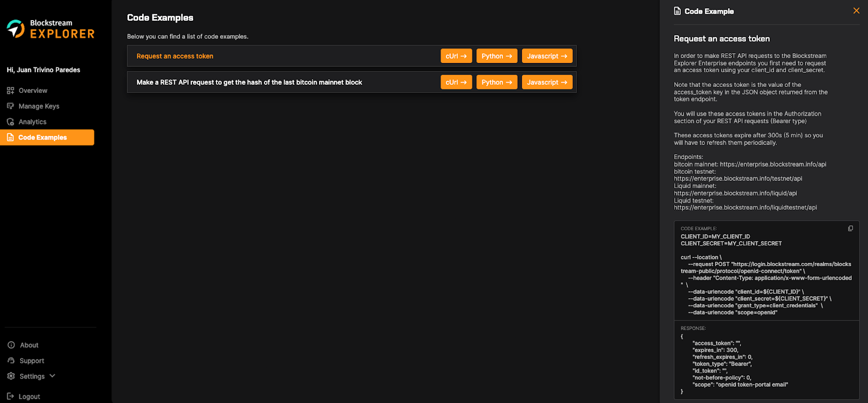This screenshot has height=403, width=868.
Task: Click the Manage Keys icon
Action: click(x=10, y=106)
